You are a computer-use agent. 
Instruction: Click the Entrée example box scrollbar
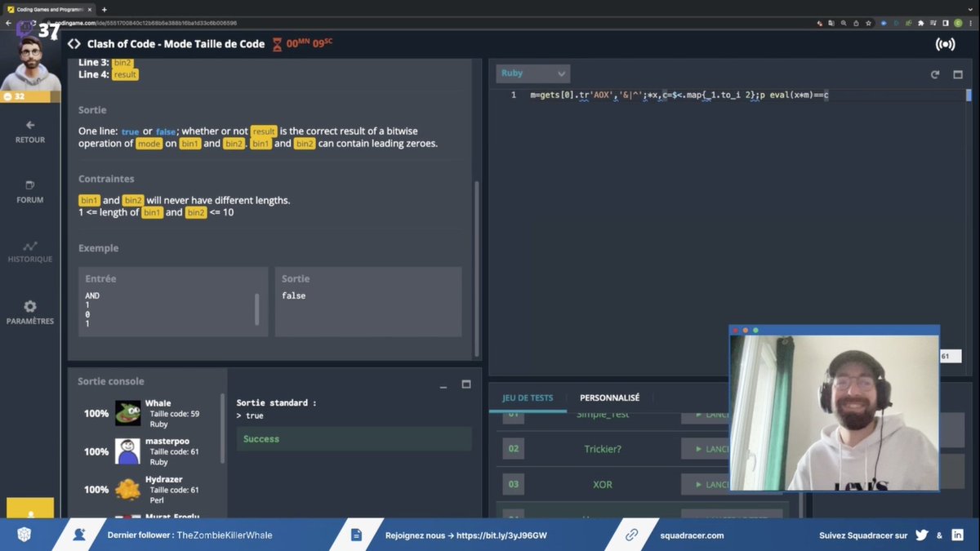point(257,309)
